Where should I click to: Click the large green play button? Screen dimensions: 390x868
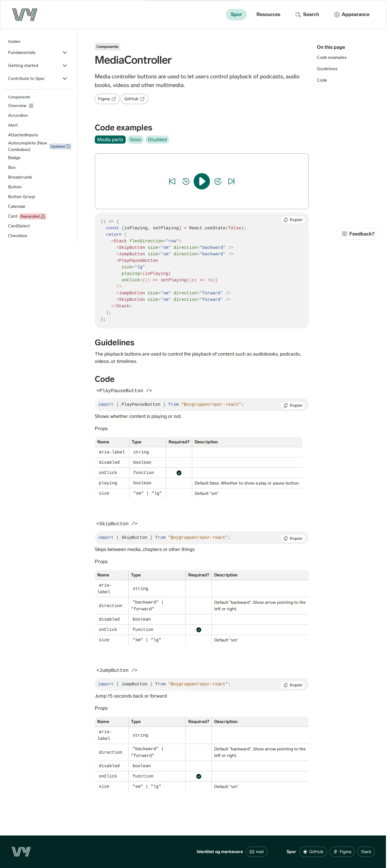(201, 181)
